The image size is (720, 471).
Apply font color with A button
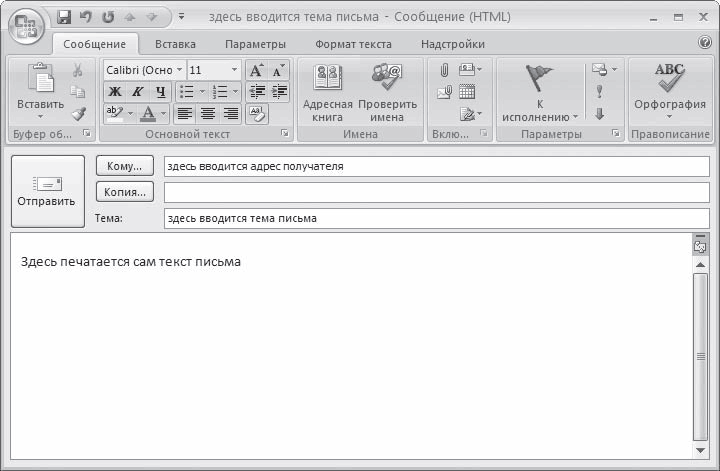(x=148, y=113)
